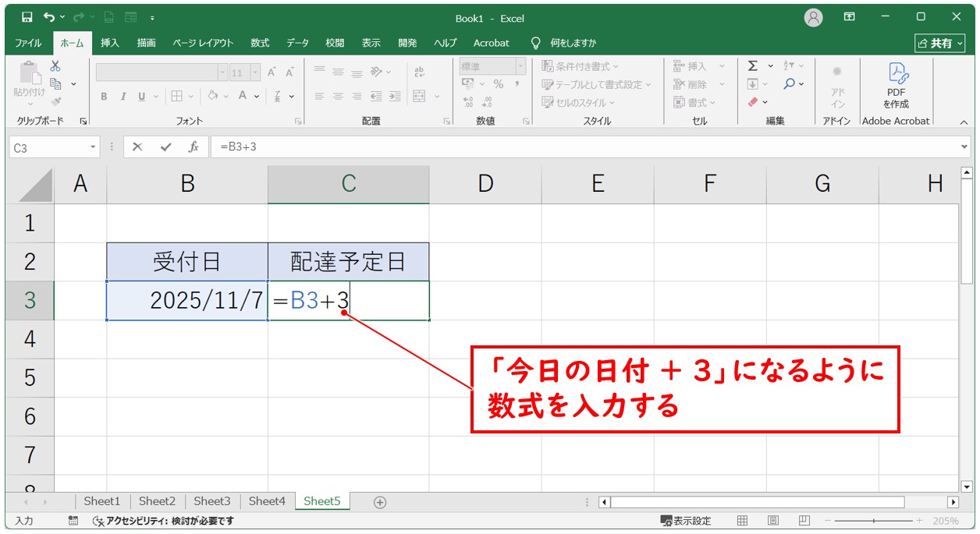Switch to the データ ribbon tab

[296, 43]
